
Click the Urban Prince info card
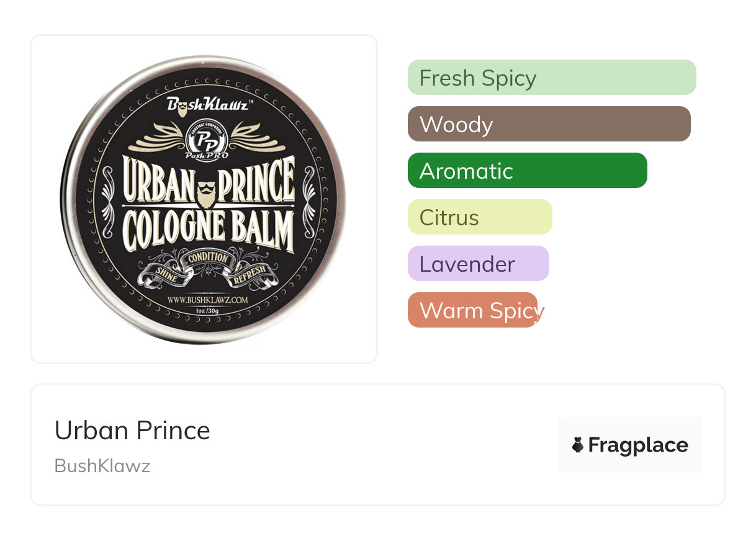tap(378, 445)
